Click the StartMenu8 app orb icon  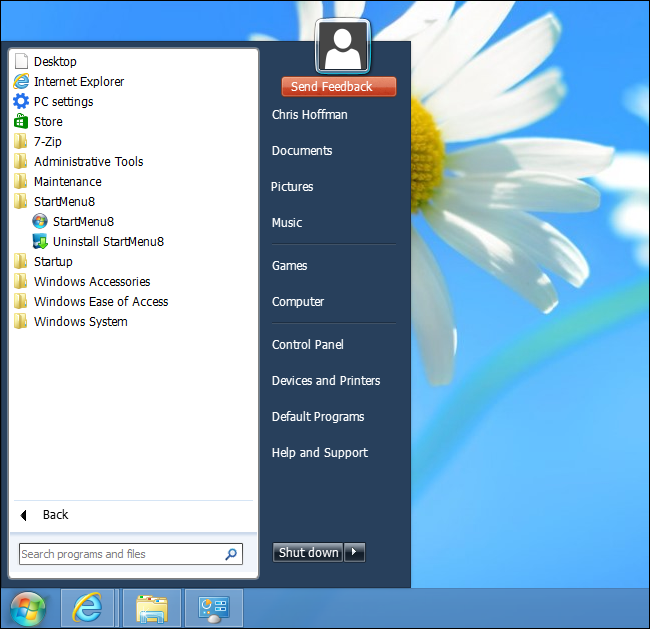40,221
